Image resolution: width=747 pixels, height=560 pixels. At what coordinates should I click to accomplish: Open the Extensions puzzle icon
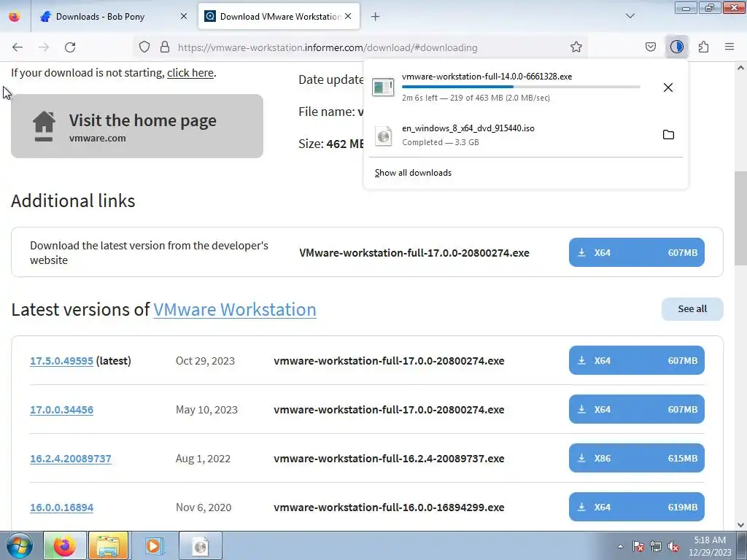704,47
